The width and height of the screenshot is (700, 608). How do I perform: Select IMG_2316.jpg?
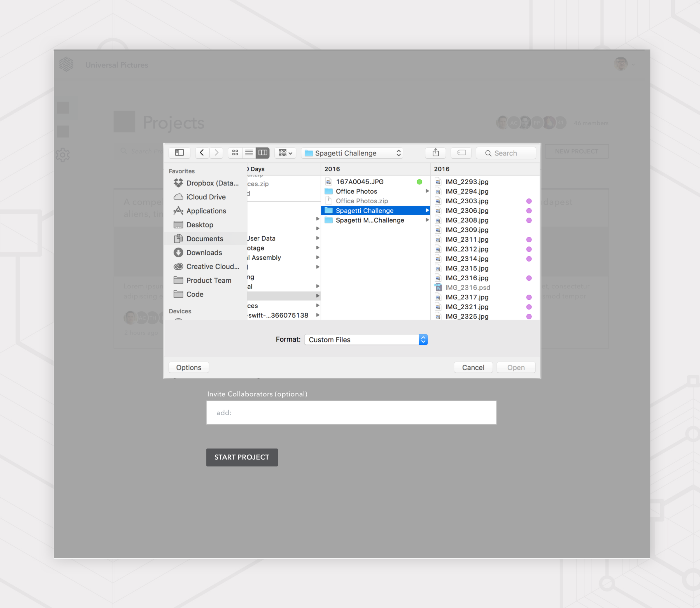485,278
